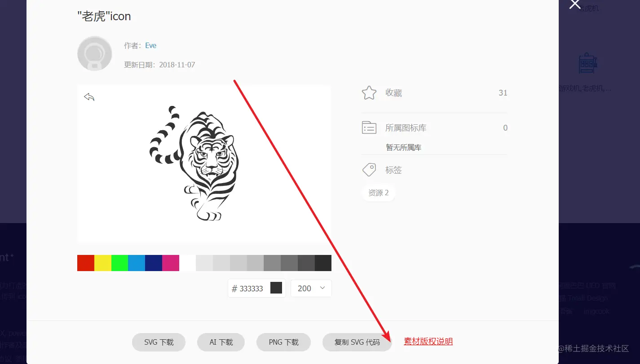This screenshot has width=640, height=364.
Task: Click the star favorite icon
Action: [x=369, y=93]
